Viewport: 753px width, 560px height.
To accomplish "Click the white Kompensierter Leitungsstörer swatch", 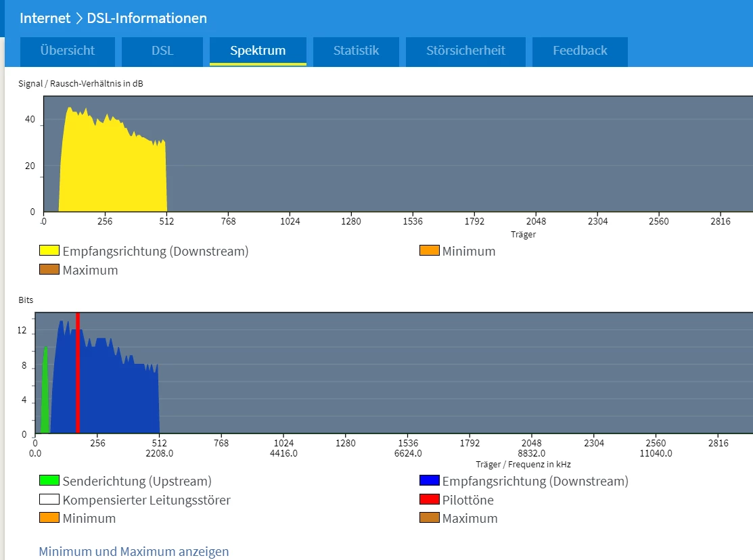I will [49, 500].
